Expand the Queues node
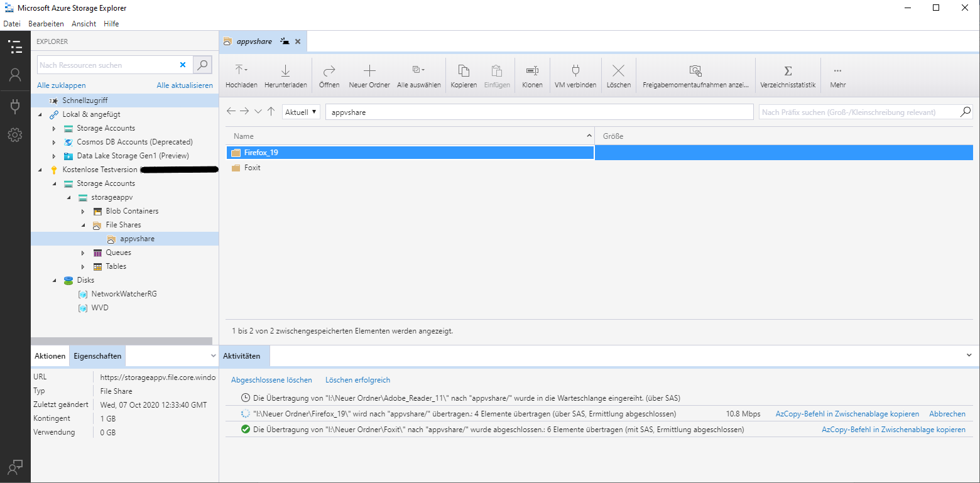 click(84, 252)
